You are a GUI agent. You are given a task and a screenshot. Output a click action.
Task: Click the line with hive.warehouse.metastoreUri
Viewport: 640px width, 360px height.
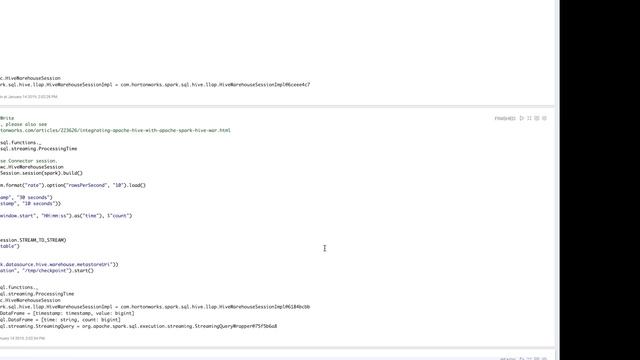[x=59, y=264]
